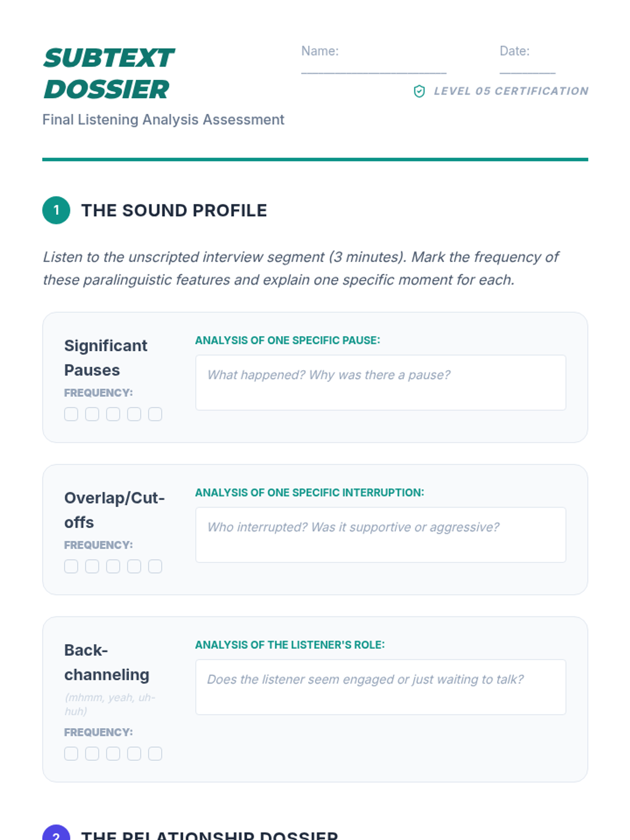Screen dimensions: 630x840
Task: Select The Sound Profile heading
Action: click(174, 211)
